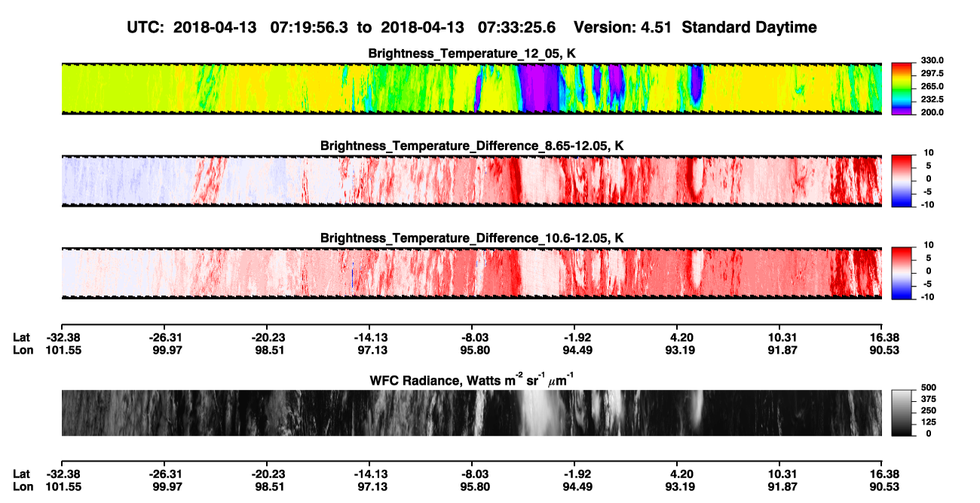Click latitude -14.13 on the axis below WFC panel
The image size is (980, 503).
point(370,474)
